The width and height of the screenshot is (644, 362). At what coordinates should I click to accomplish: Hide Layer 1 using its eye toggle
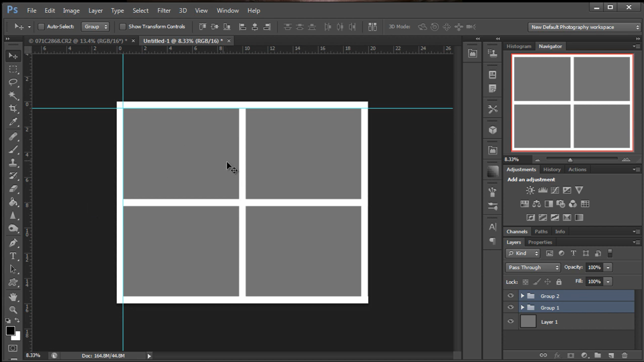pyautogui.click(x=510, y=321)
